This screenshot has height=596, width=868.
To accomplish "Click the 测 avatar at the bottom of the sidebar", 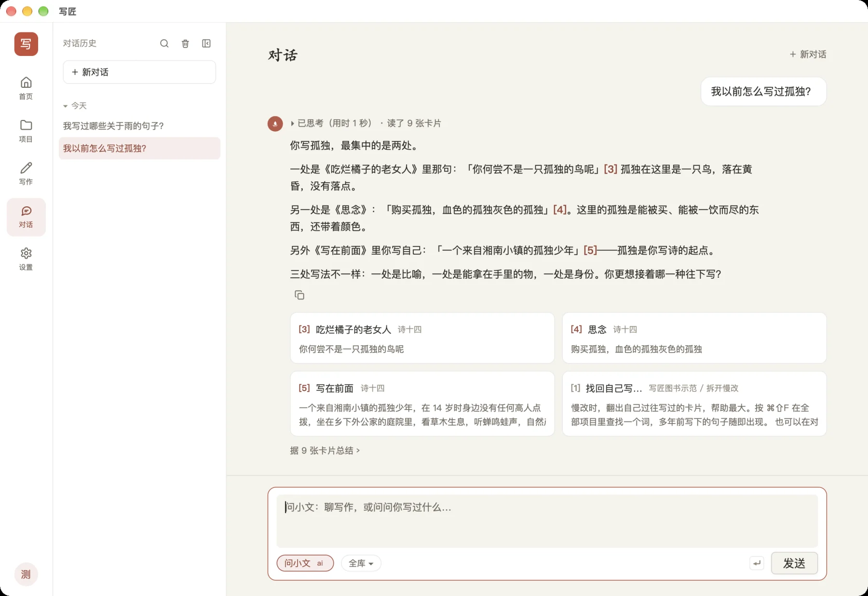I will coord(26,574).
